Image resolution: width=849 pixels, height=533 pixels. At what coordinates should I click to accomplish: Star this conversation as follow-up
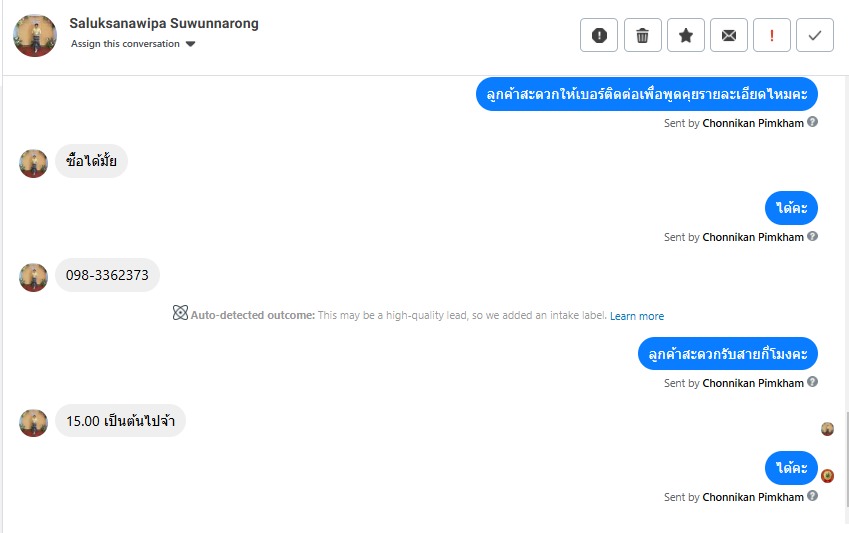685,36
